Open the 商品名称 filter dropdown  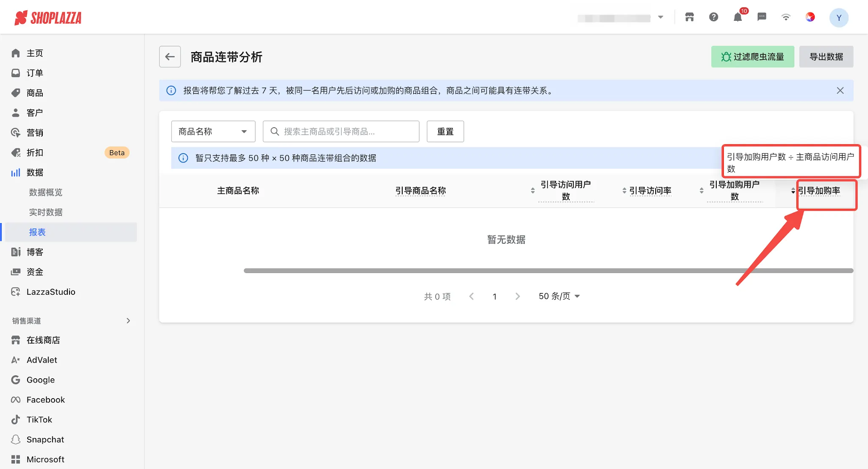213,131
